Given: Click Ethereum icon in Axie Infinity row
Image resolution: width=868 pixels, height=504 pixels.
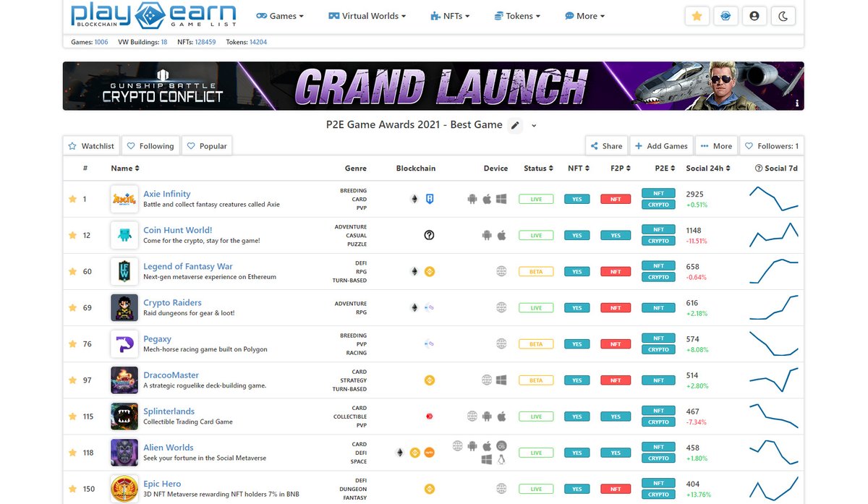Looking at the screenshot, I should (x=414, y=199).
